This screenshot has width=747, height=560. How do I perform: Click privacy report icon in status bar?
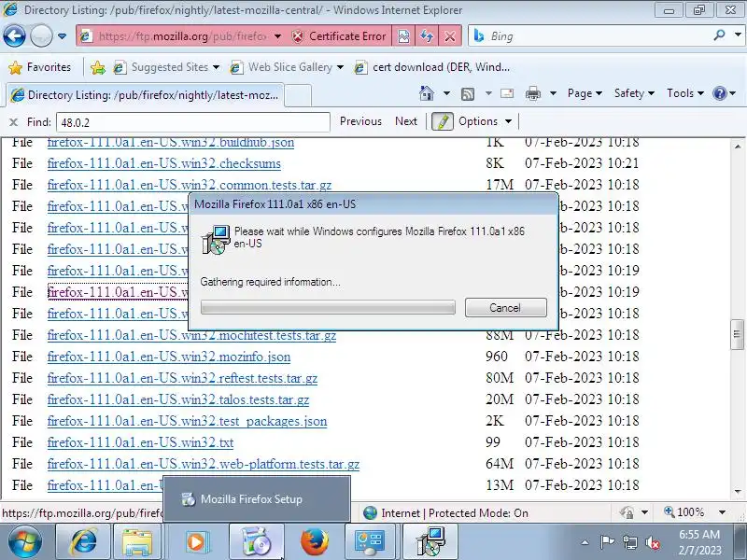(627, 512)
